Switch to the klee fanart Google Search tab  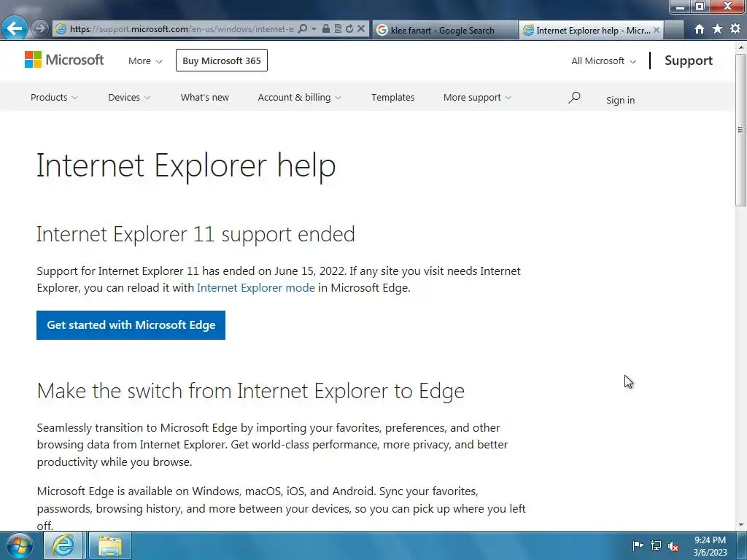coord(444,30)
